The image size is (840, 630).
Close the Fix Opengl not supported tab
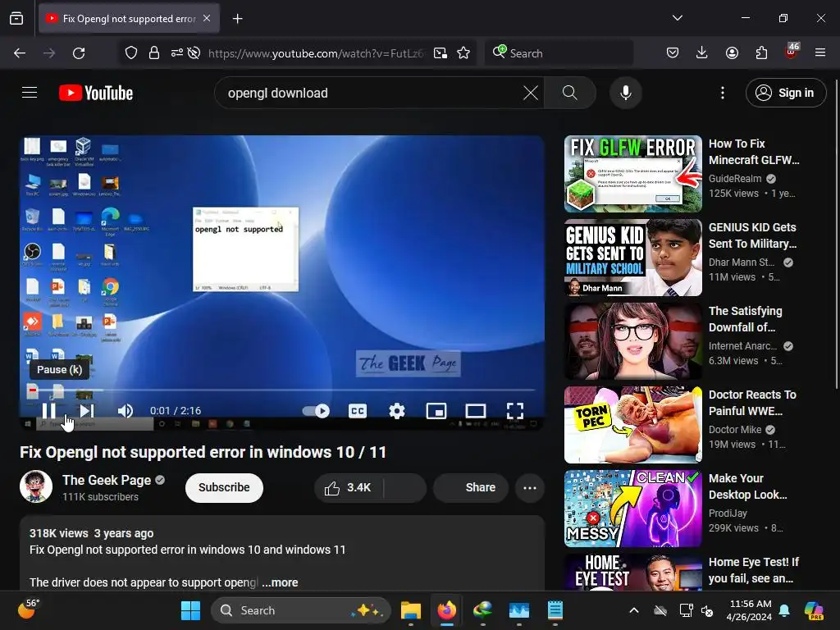pos(207,18)
